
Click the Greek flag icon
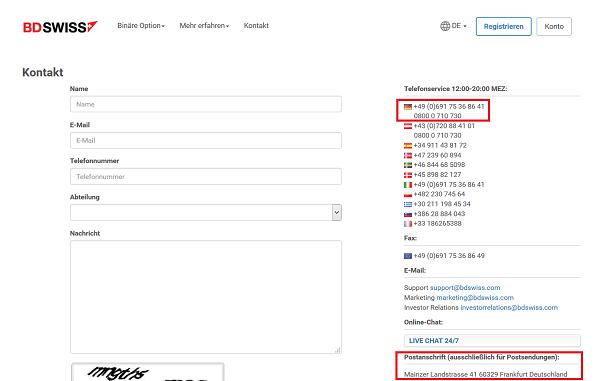point(408,204)
